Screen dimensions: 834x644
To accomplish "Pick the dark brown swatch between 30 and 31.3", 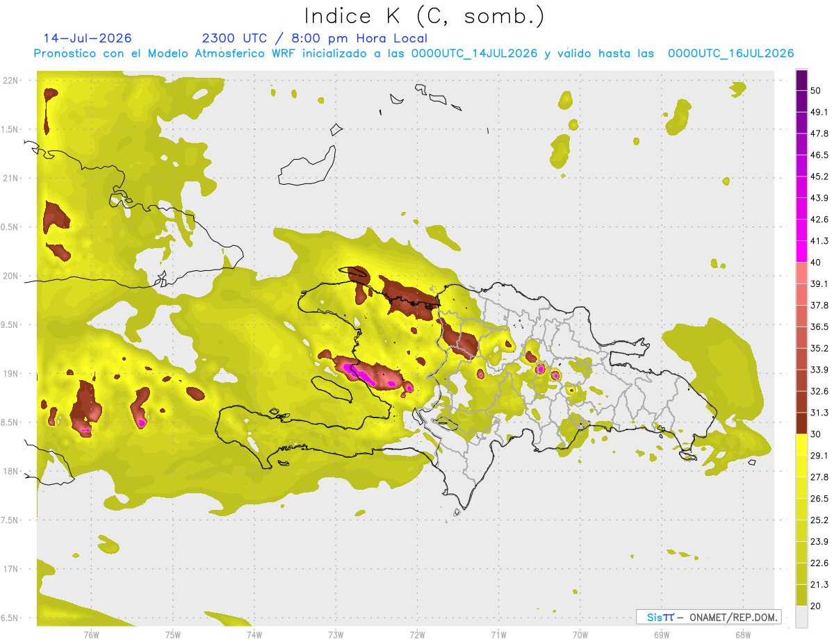I will [801, 423].
